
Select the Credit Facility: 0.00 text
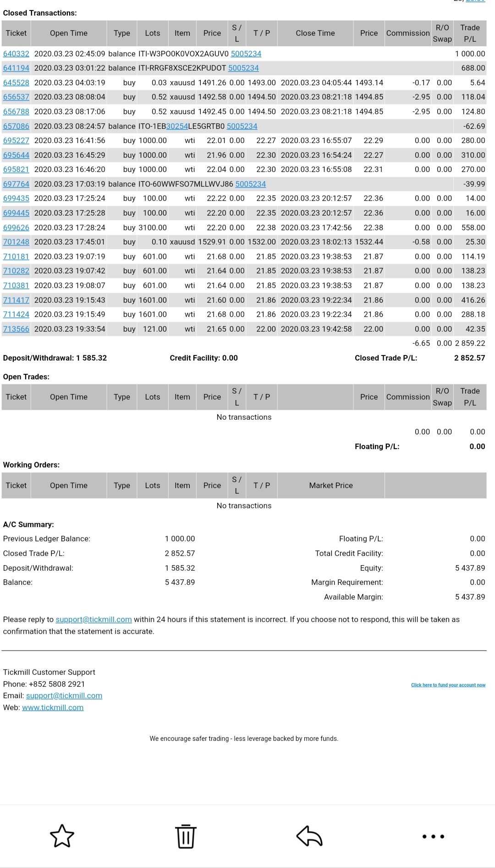point(203,358)
